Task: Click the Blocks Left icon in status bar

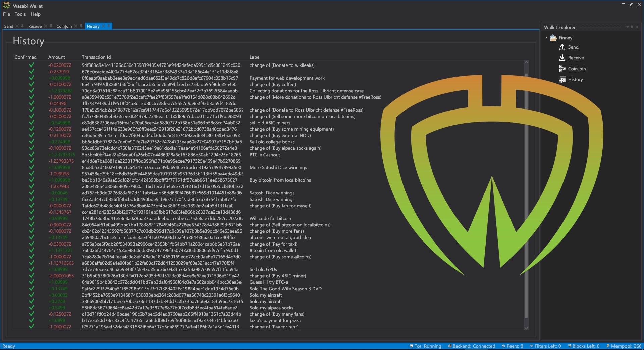Action: coord(570,346)
